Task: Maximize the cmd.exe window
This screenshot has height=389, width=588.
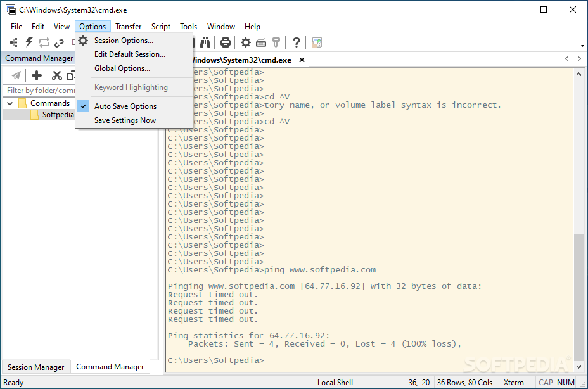Action: [x=544, y=10]
